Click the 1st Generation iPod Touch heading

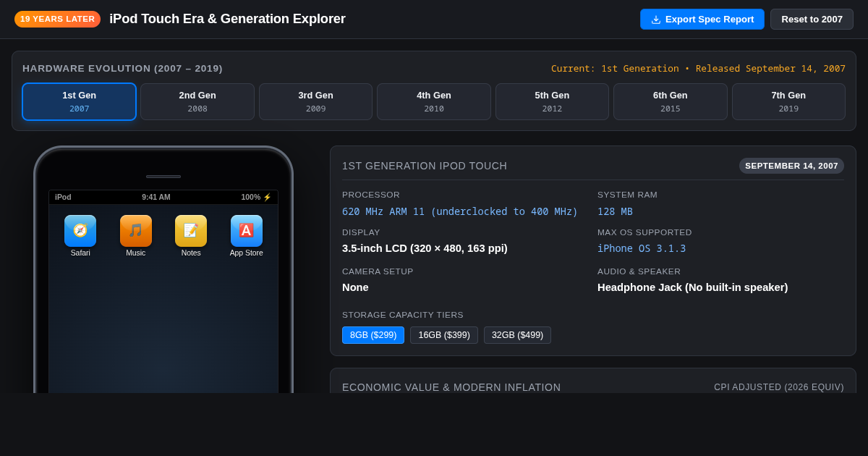tap(425, 166)
